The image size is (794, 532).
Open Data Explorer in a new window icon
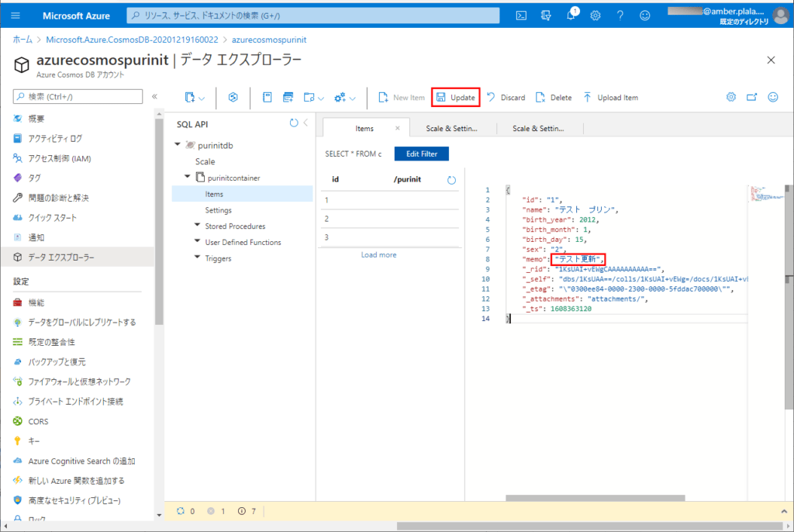[751, 97]
